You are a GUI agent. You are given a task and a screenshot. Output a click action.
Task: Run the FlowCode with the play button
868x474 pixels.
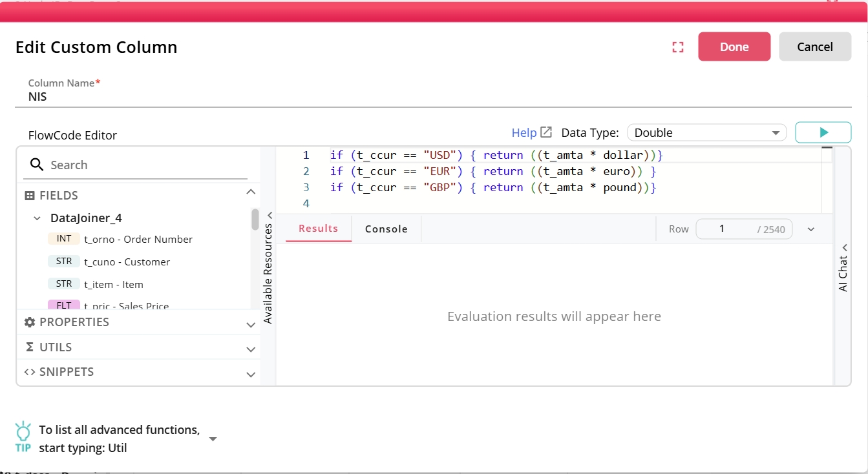coord(823,132)
